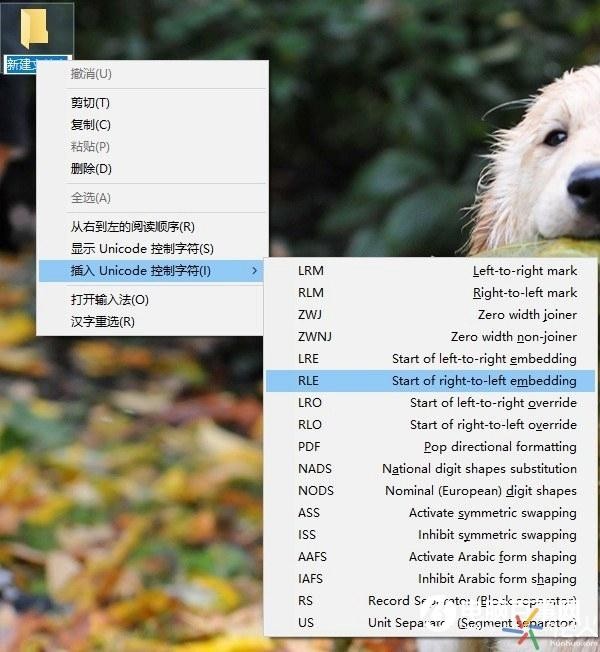Insert RLO Start of right-to-left override
The image size is (600, 652).
pos(436,425)
